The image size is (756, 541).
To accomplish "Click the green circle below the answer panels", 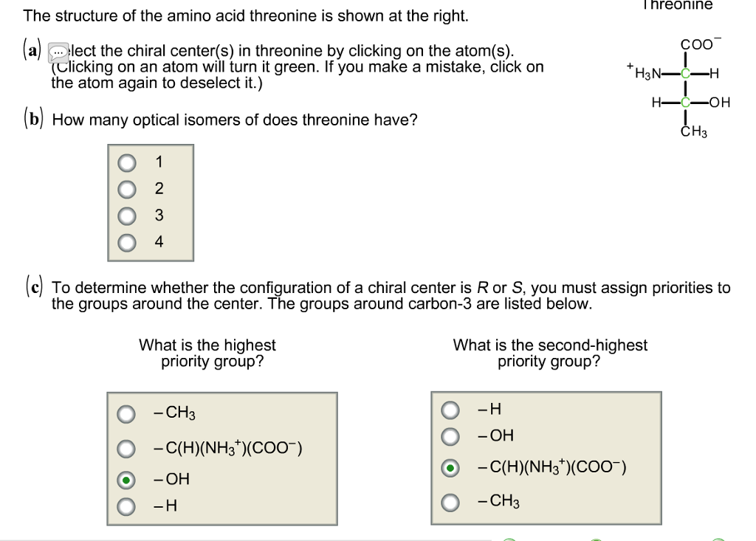I will (x=511, y=538).
